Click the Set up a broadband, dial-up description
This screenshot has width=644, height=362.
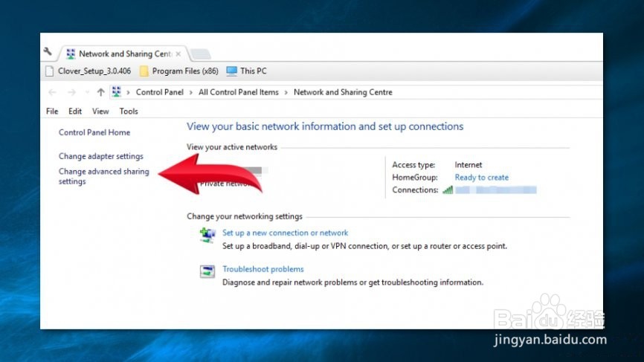click(364, 246)
